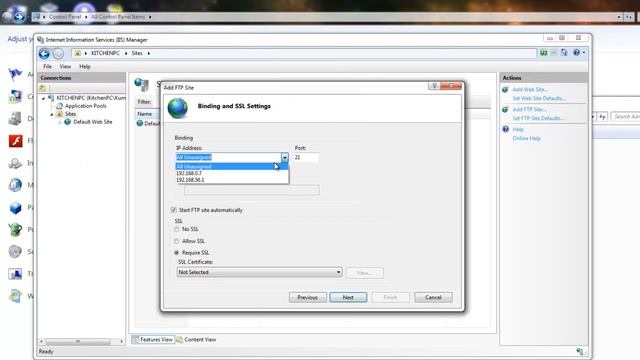Screen dimensions: 640x360
Task: Click Sites in IIS address breadcrumb
Action: [x=137, y=53]
